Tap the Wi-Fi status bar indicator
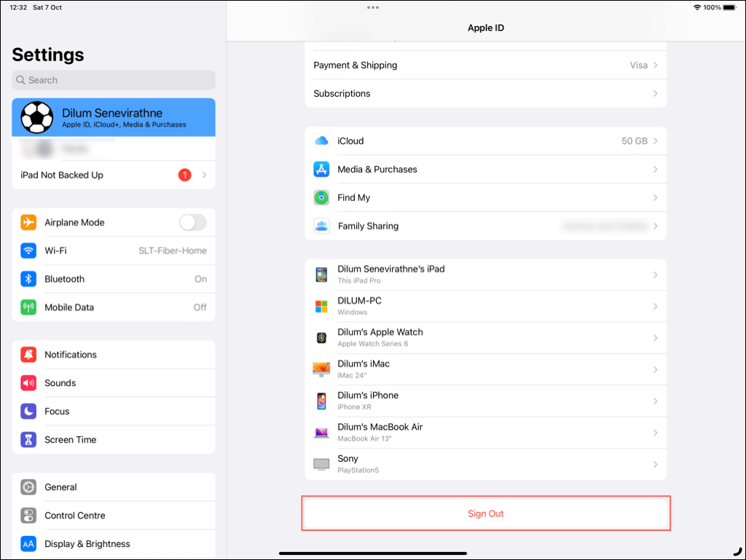Screen dimensions: 746x560 697,7
